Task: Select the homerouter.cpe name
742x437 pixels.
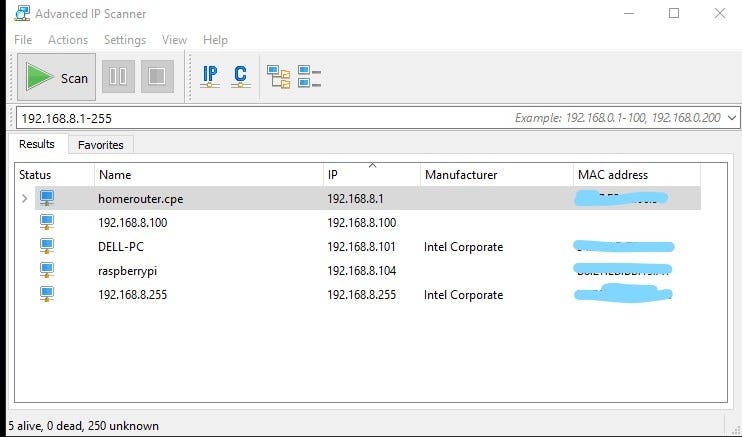Action: pos(141,199)
